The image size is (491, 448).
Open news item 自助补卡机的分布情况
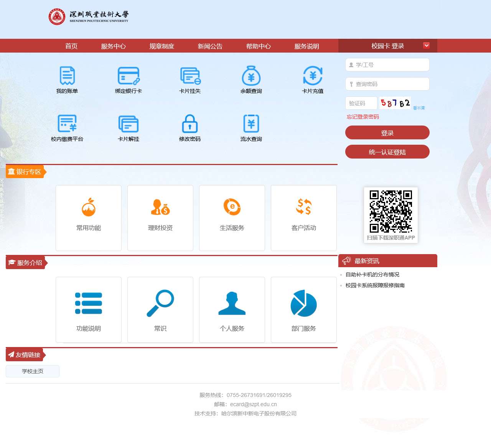coord(372,274)
